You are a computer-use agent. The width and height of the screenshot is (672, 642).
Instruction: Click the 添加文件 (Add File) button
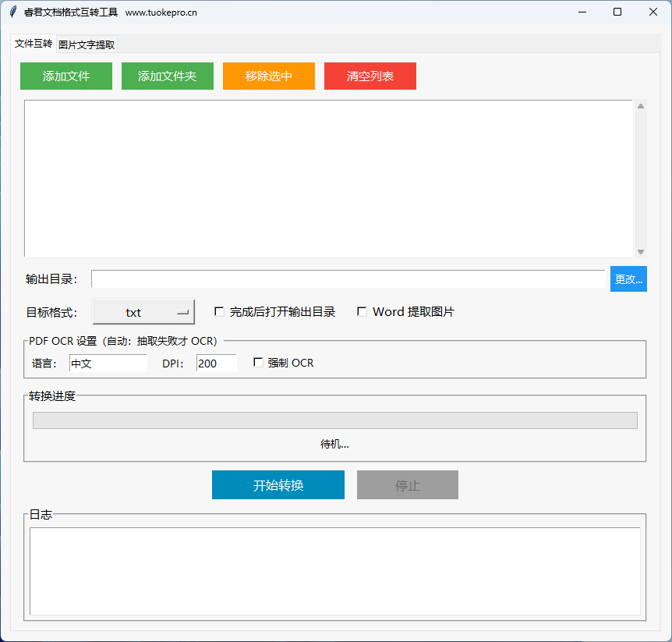click(x=65, y=76)
